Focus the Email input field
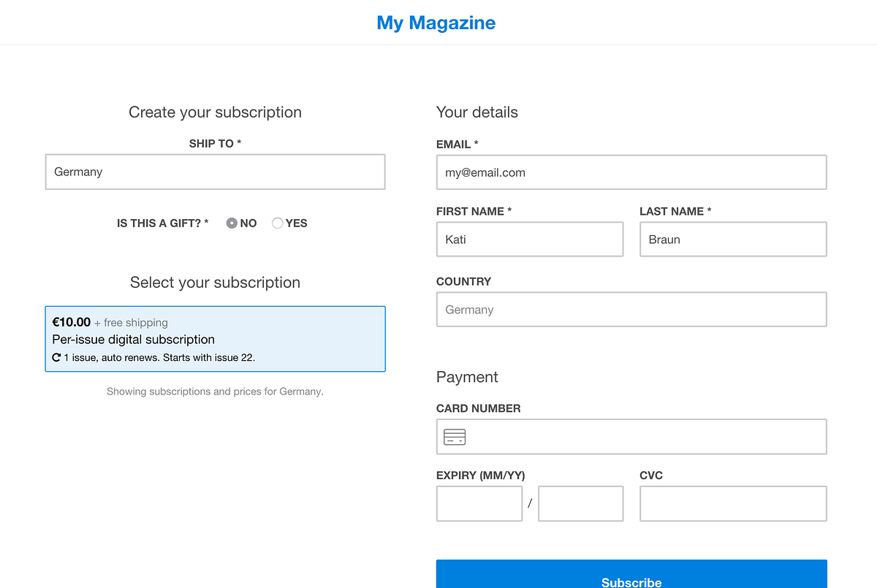Image resolution: width=877 pixels, height=588 pixels. click(631, 172)
